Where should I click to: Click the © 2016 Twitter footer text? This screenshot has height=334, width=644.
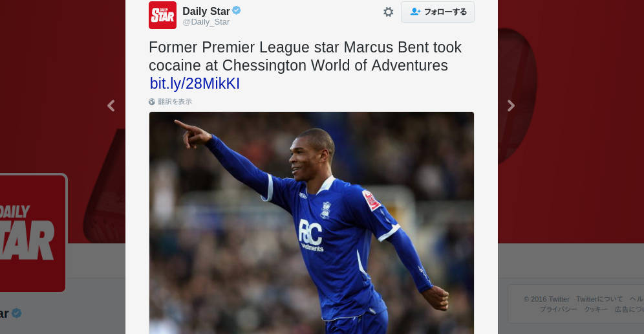coord(546,299)
